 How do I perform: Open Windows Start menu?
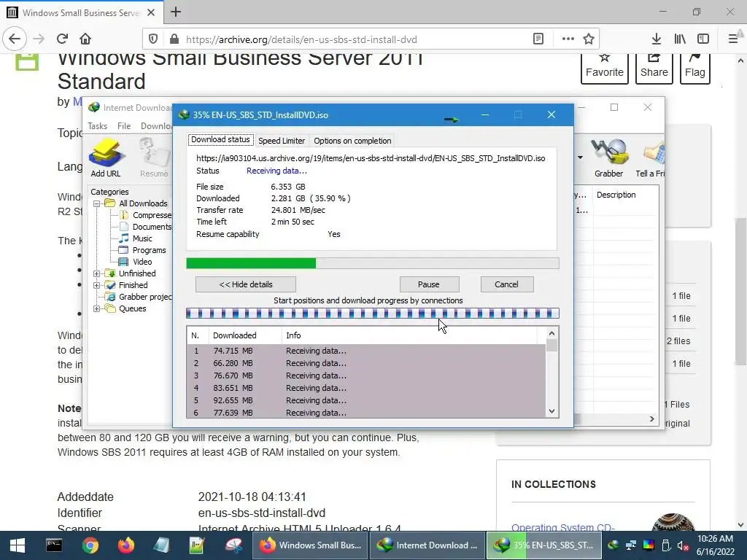tap(18, 545)
